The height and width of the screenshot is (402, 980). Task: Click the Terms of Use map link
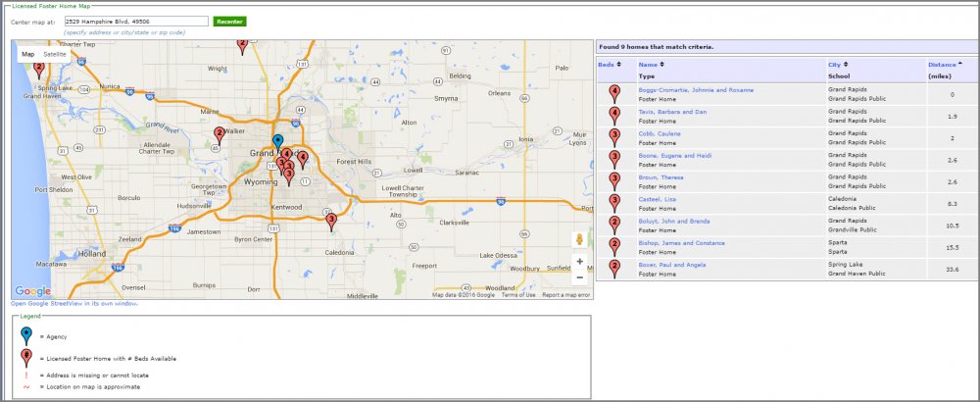pyautogui.click(x=518, y=295)
